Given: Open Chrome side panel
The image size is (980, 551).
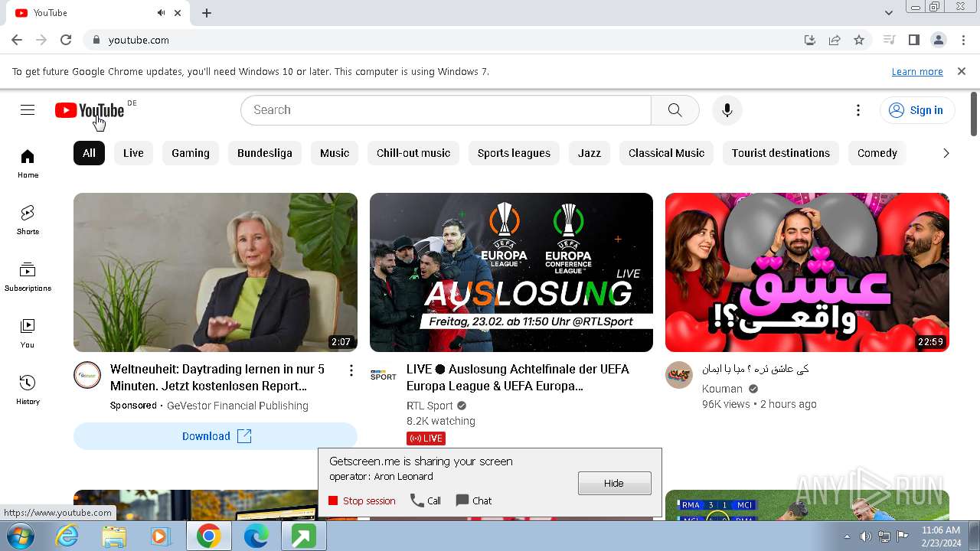Looking at the screenshot, I should pos(913,40).
